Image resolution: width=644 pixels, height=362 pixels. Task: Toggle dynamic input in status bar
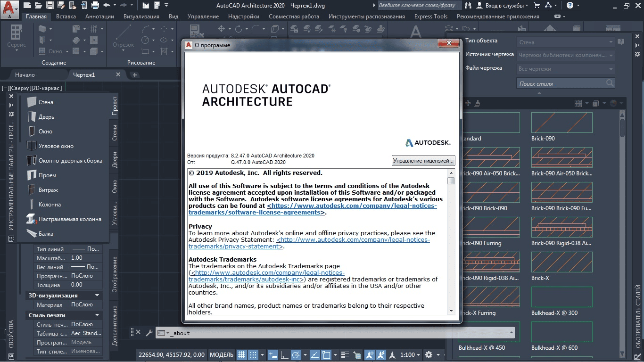click(x=273, y=354)
